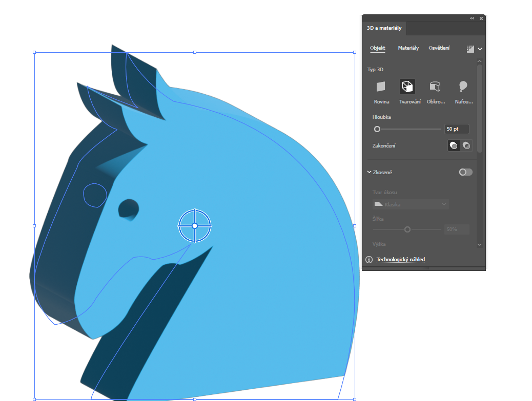Collapse the Zkosené section chevron
This screenshot has height=401, width=532.
(x=369, y=172)
